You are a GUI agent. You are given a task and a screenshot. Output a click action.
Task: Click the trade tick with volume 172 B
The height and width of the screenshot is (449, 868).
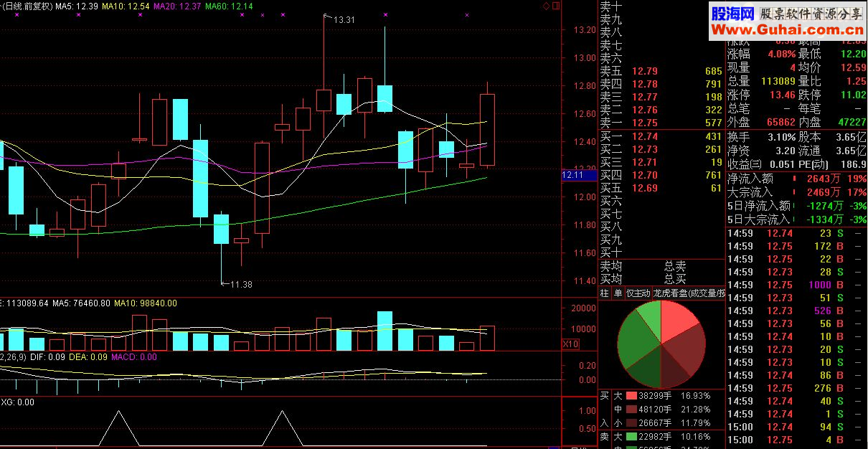[x=796, y=246]
